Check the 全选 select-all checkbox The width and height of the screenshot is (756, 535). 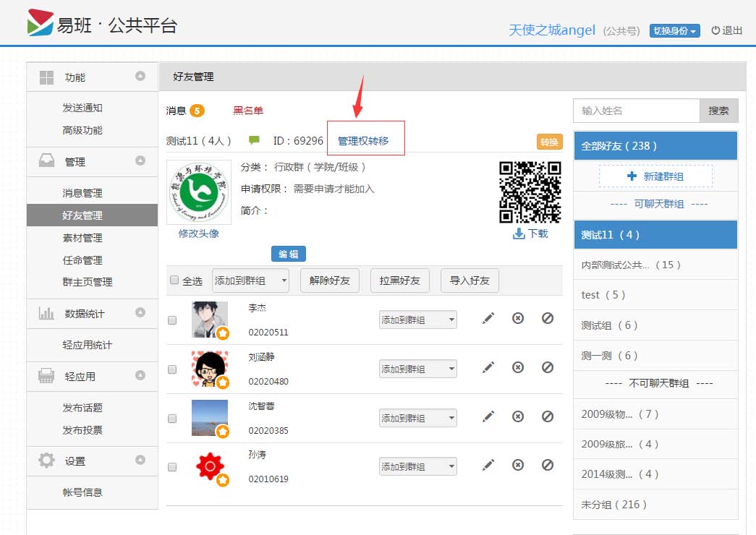tap(174, 281)
